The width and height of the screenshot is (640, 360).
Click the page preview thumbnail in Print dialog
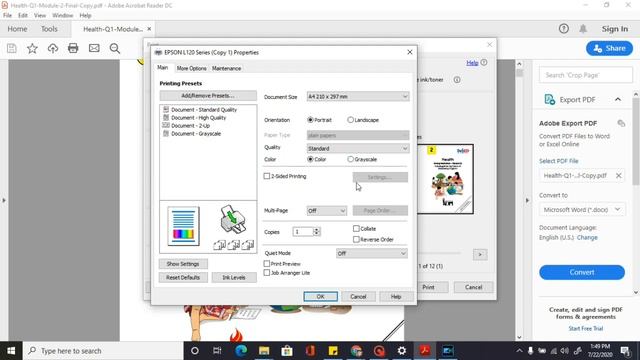pyautogui.click(x=445, y=179)
